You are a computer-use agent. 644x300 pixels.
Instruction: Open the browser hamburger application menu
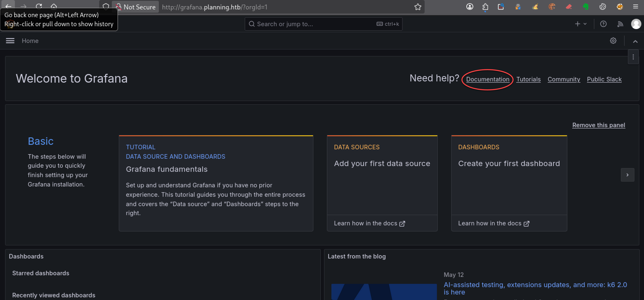(635, 7)
